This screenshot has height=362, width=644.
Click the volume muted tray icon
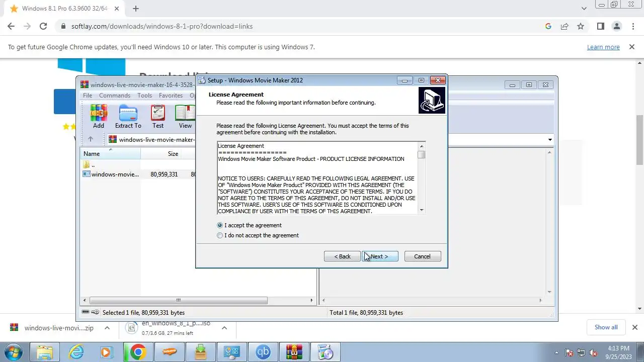(x=593, y=352)
